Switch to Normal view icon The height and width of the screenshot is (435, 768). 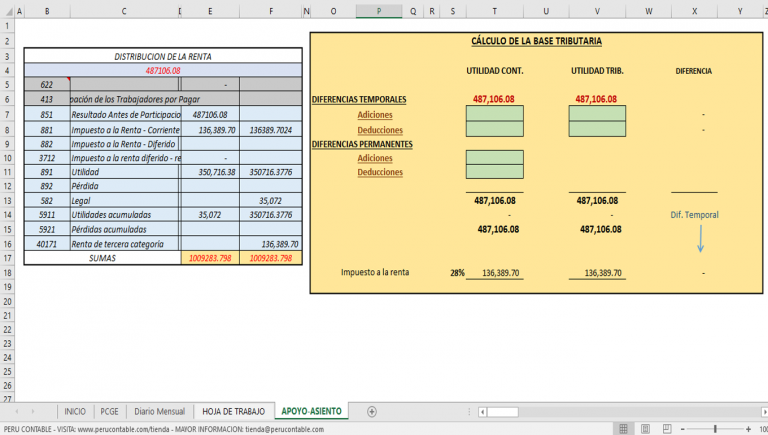[623, 429]
